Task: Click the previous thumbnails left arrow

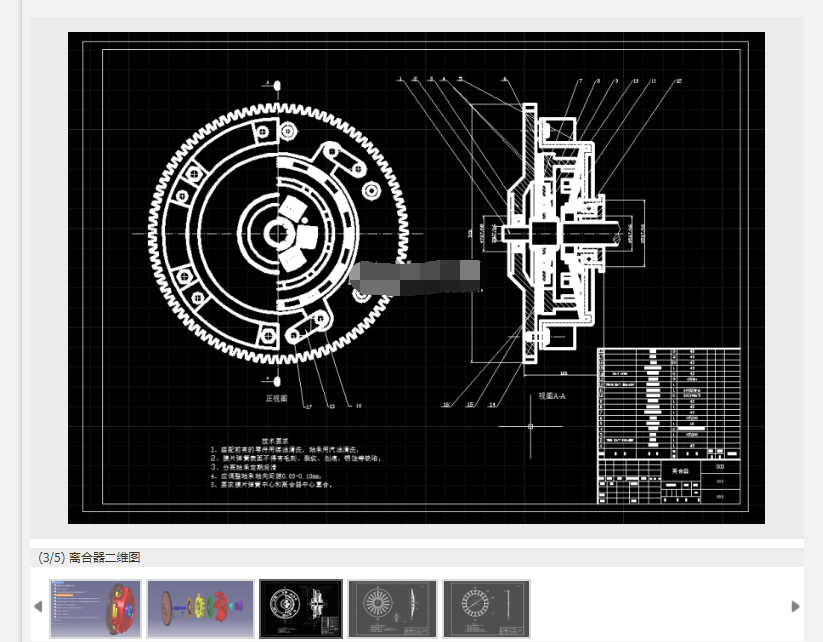Action: 38,607
